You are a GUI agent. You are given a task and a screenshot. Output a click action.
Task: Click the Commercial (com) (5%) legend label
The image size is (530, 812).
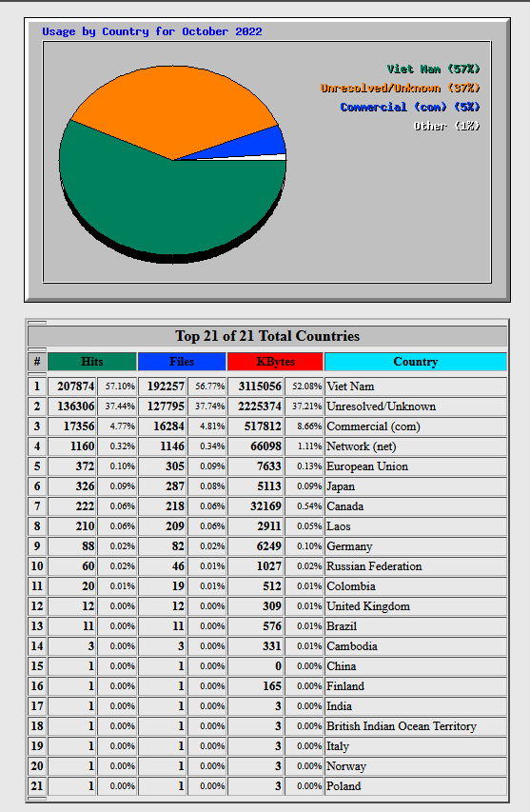[410, 108]
